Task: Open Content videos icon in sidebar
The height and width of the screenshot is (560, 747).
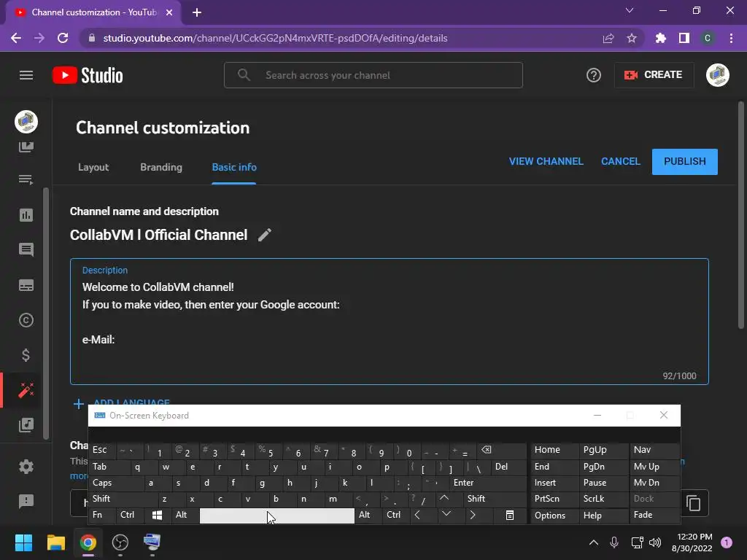Action: (x=26, y=146)
